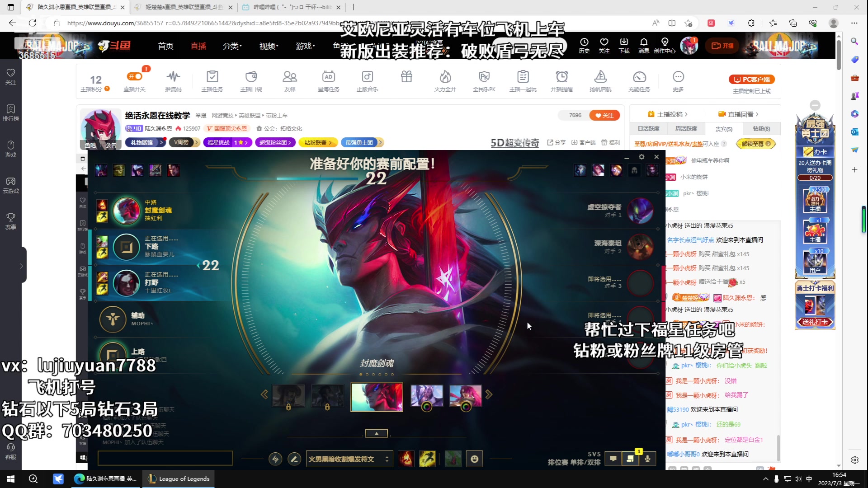The image size is (868, 488).
Task: Open the 礼物展馆 badge
Action: (146, 142)
